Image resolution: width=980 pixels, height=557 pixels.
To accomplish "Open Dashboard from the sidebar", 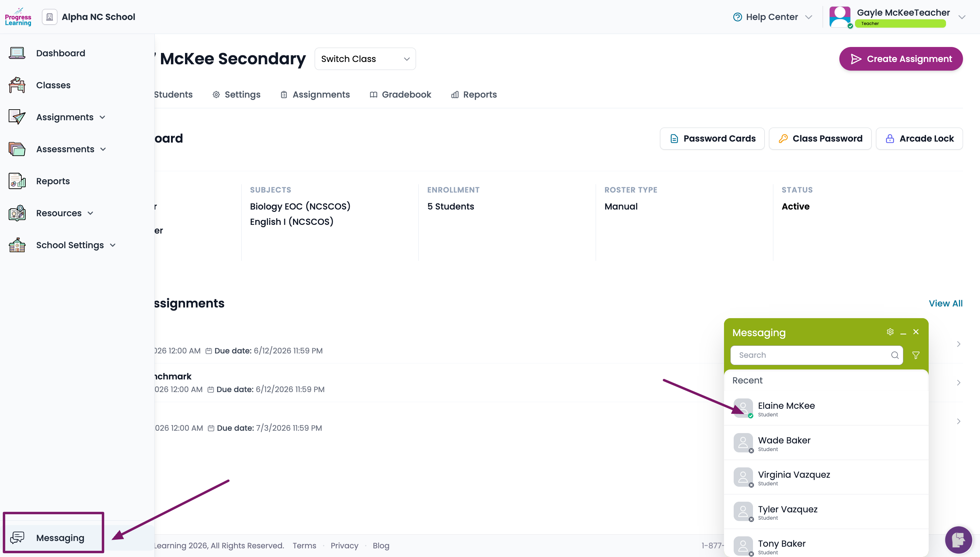I will (61, 53).
